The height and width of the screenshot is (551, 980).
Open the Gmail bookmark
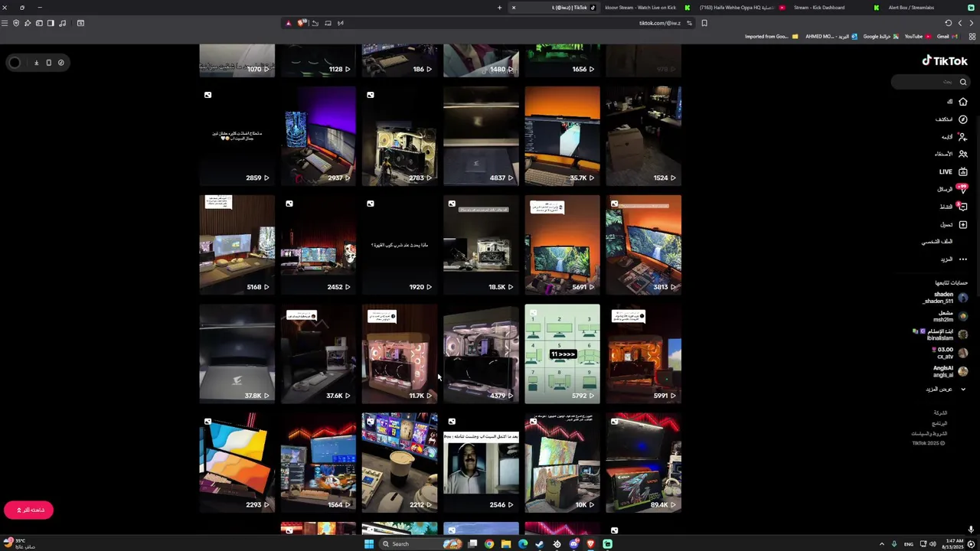946,36
